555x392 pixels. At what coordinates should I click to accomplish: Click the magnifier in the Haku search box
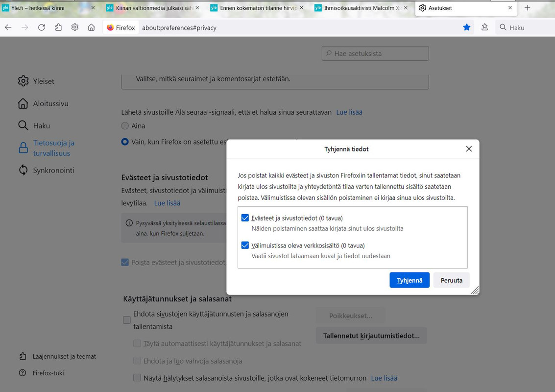coord(503,27)
